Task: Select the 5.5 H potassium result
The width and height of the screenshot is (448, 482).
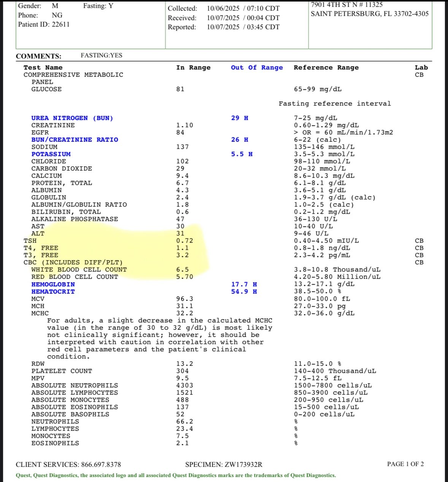Action: point(242,154)
